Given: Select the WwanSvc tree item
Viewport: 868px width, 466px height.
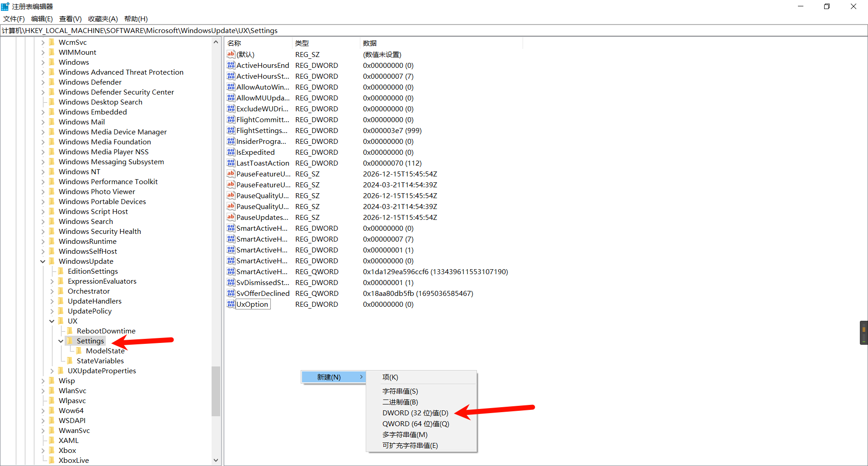Looking at the screenshot, I should (x=74, y=430).
